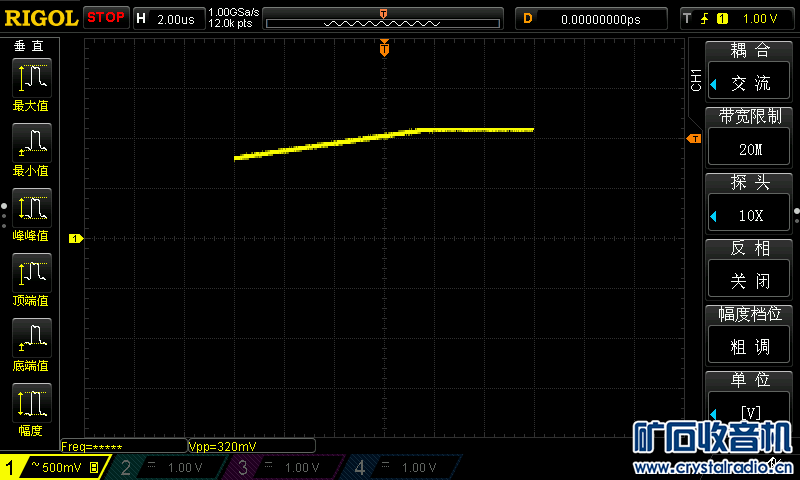The width and height of the screenshot is (800, 480).
Task: Expand the 交流 AC coupling selector arrow
Action: [714, 84]
